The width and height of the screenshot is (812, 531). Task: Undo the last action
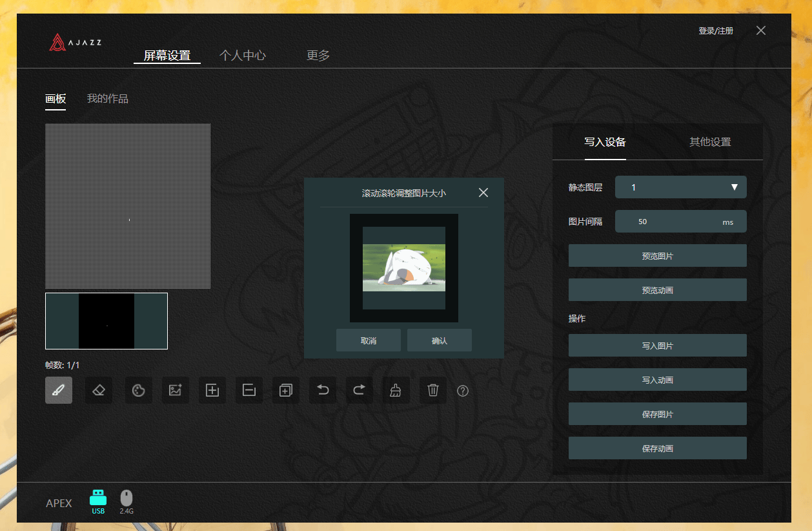(x=323, y=390)
